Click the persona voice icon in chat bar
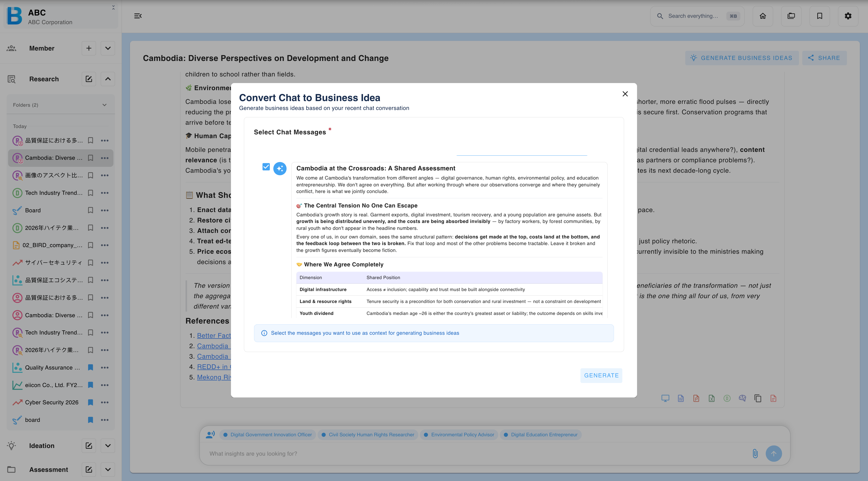This screenshot has height=481, width=868. pos(210,435)
